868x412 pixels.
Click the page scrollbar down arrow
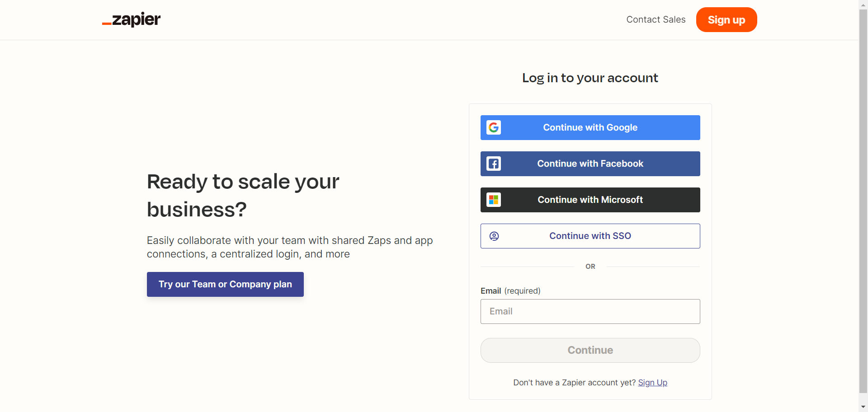pos(863,407)
